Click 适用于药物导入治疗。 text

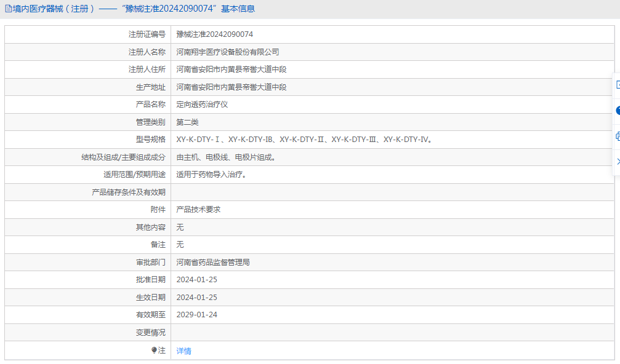point(212,175)
